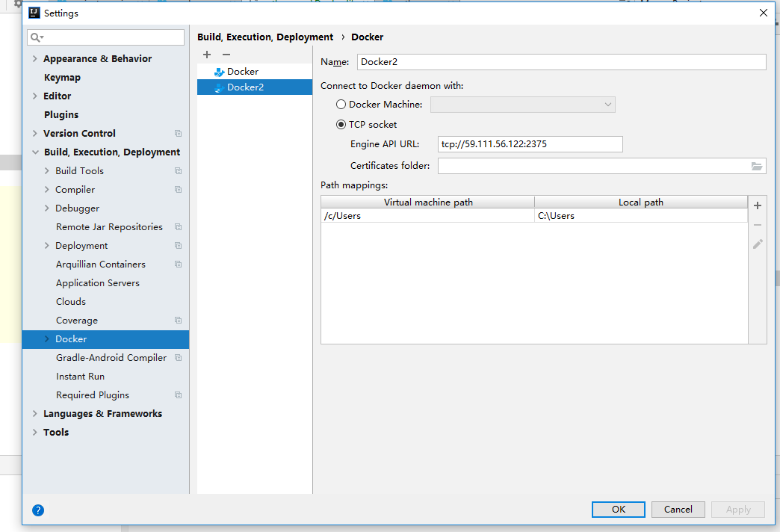The height and width of the screenshot is (532, 780).
Task: Remove the path mapping with minus icon
Action: click(758, 225)
